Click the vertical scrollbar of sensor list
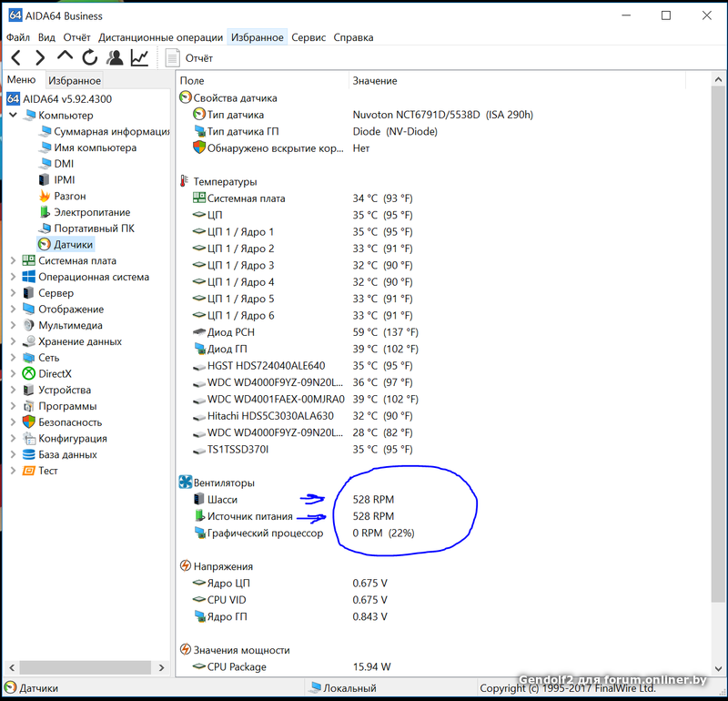Viewport: 728px width, 701px height. pos(719,364)
